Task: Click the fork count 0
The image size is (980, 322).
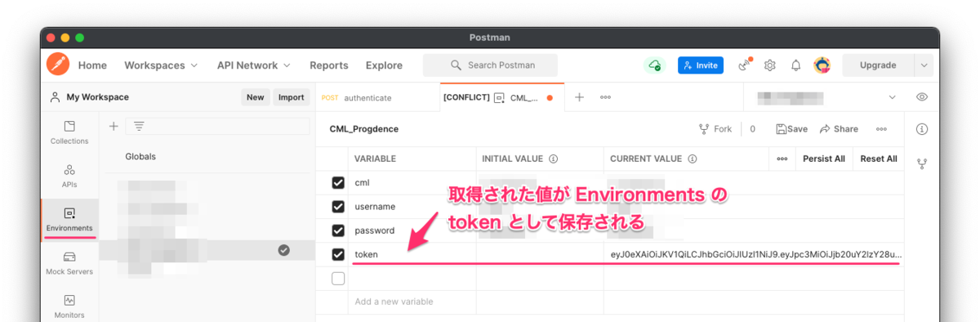Action: pyautogui.click(x=753, y=129)
